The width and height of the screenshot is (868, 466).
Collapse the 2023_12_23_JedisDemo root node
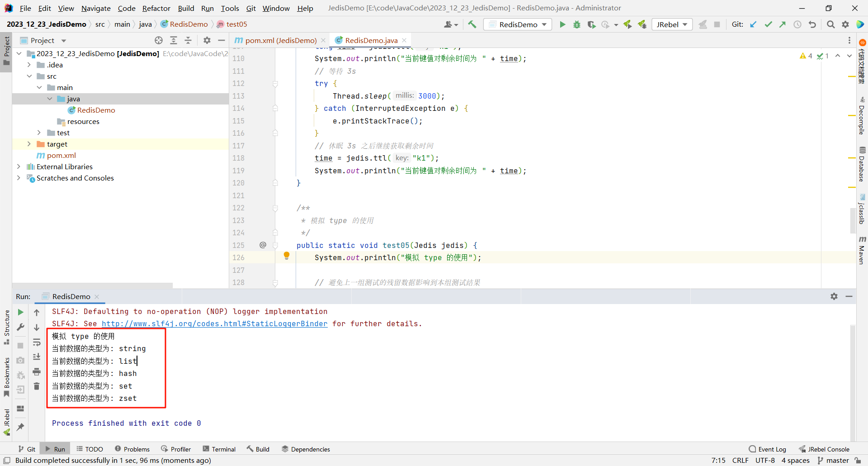pyautogui.click(x=19, y=53)
